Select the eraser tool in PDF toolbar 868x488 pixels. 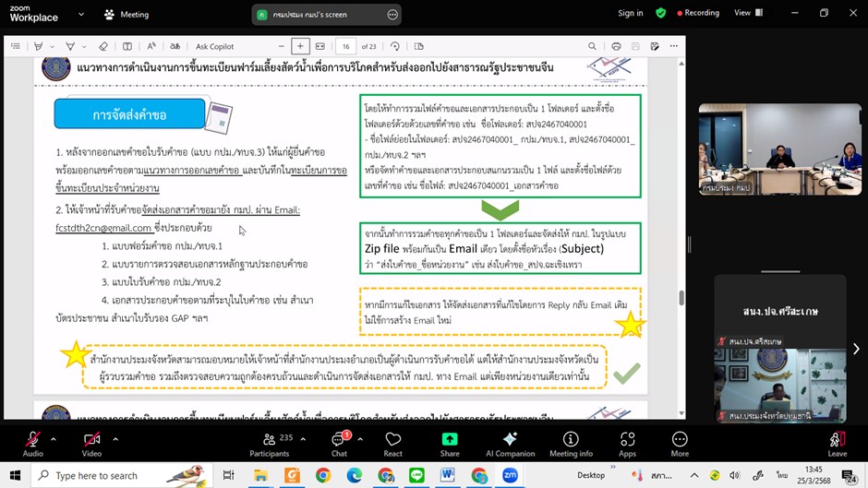click(x=103, y=46)
